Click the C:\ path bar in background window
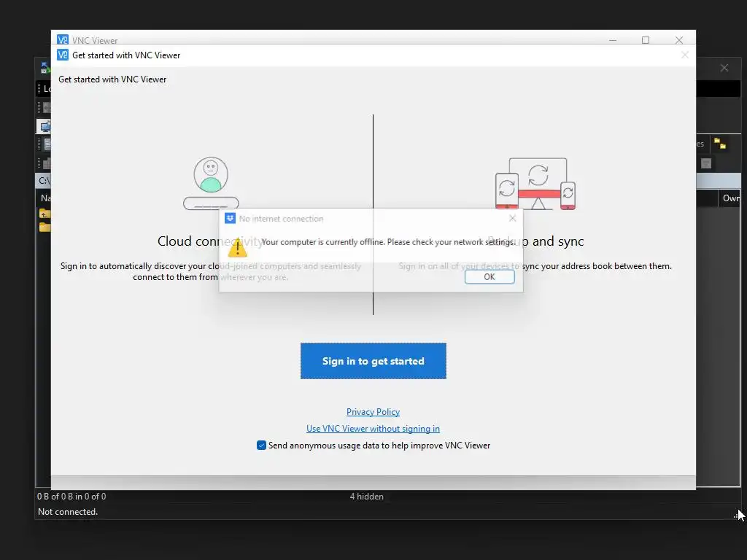The image size is (747, 560). tap(44, 181)
